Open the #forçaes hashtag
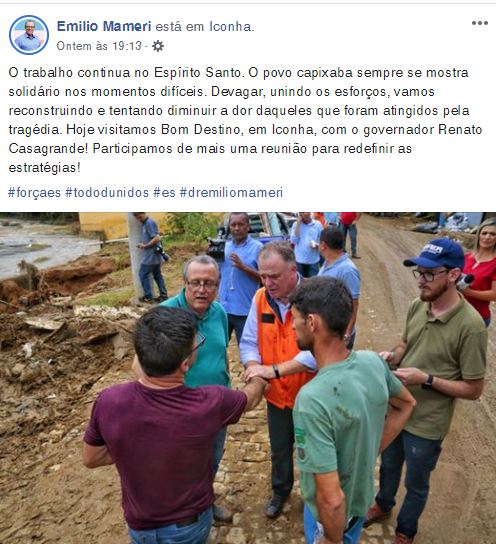This screenshot has width=496, height=544. click(34, 192)
